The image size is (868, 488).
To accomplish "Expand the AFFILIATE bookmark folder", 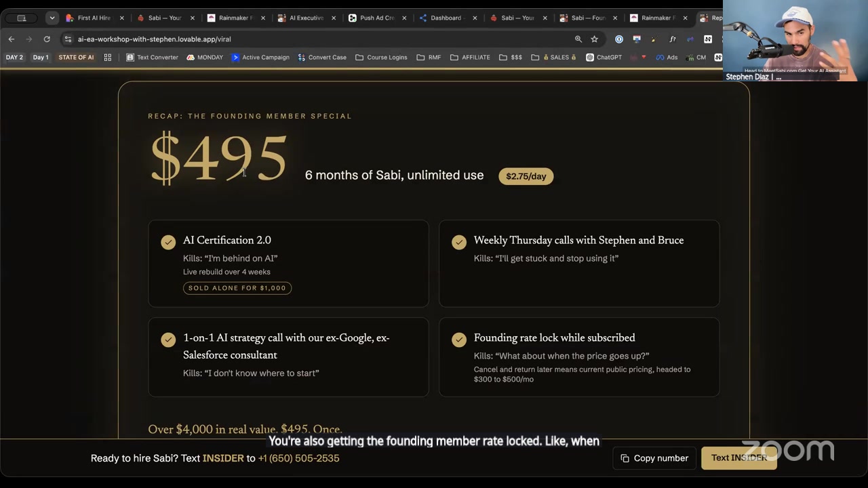I will [x=470, y=58].
